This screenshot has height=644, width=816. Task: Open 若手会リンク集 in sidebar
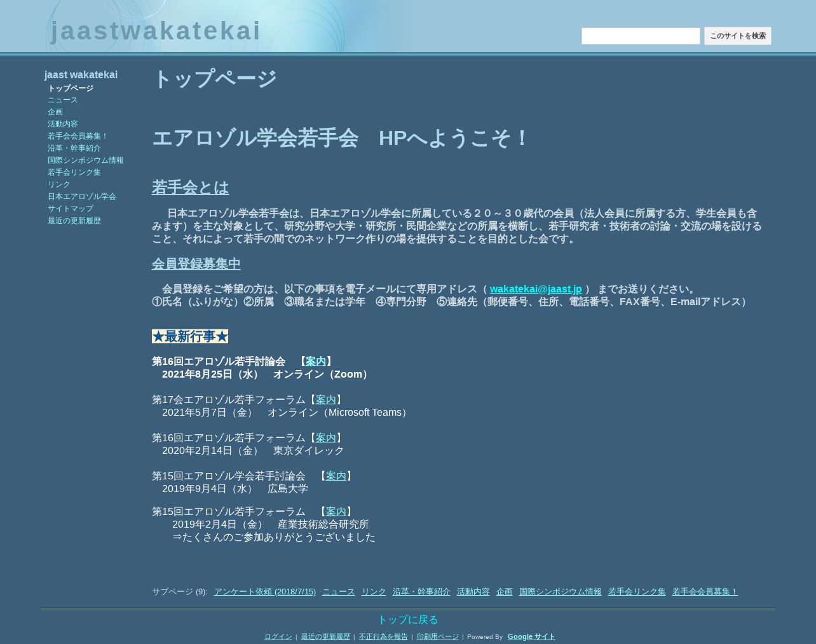click(74, 172)
